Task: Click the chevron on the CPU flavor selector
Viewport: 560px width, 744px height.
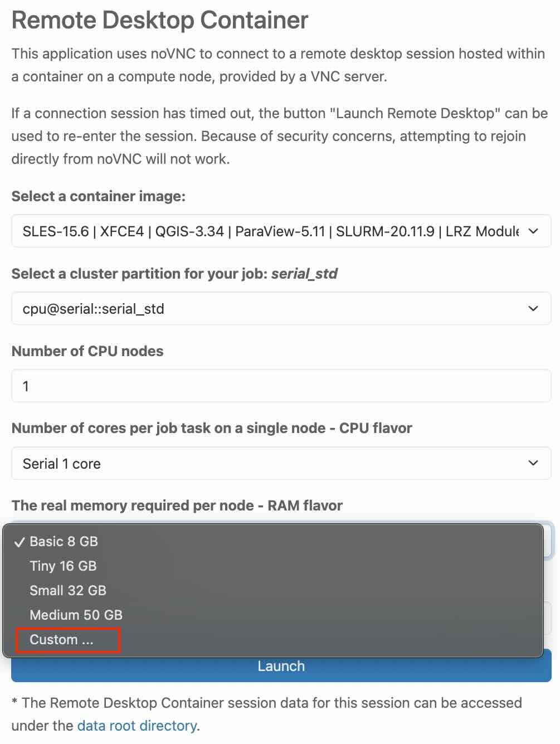Action: click(533, 463)
